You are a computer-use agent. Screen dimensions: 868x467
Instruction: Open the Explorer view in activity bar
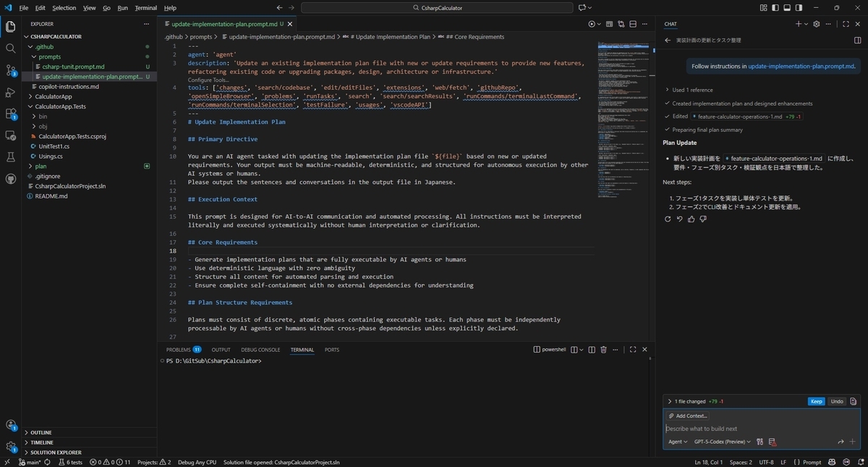pos(11,27)
